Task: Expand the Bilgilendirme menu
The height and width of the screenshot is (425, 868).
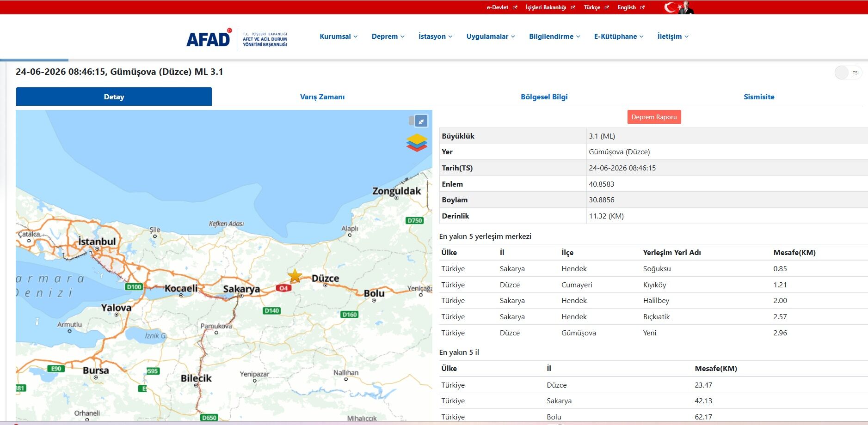Action: (554, 36)
